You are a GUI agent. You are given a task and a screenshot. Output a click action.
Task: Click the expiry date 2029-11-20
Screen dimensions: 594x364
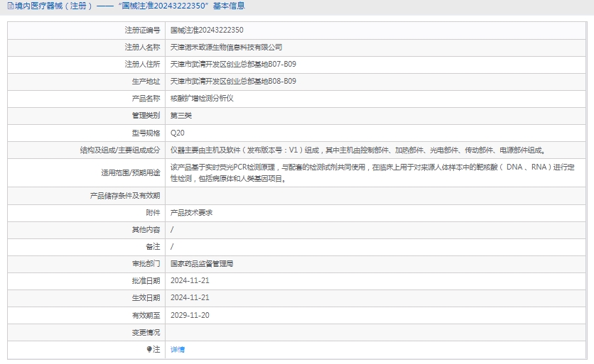point(190,315)
